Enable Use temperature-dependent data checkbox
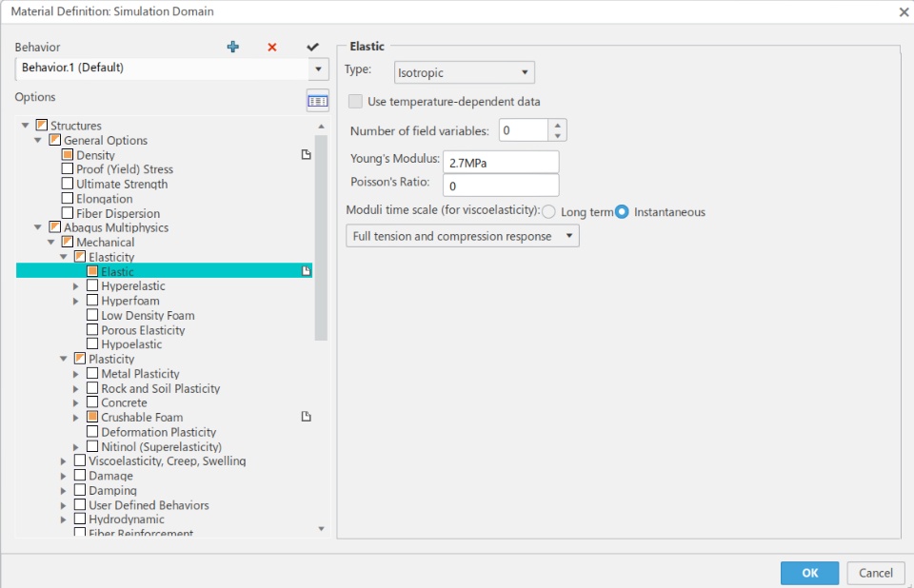 355,102
